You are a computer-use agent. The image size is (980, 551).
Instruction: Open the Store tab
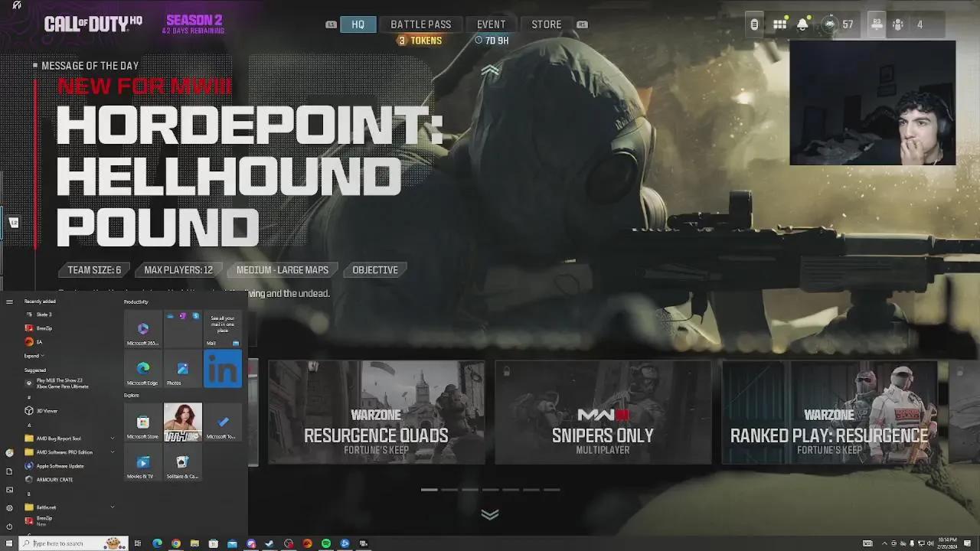point(547,24)
